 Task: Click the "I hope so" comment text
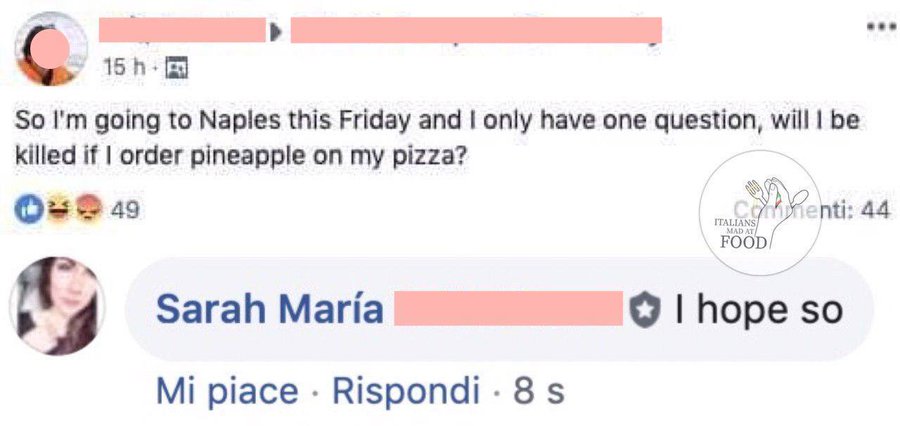(x=758, y=311)
